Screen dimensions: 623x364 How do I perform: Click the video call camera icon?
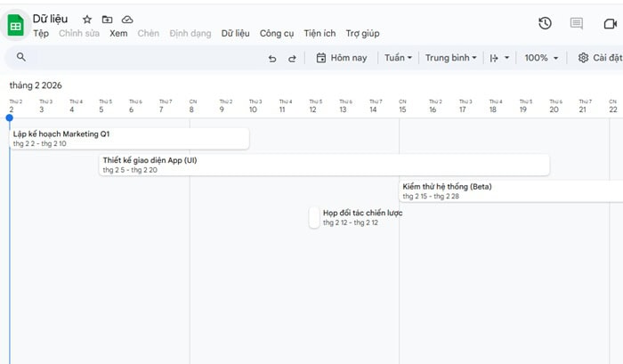pyautogui.click(x=611, y=24)
